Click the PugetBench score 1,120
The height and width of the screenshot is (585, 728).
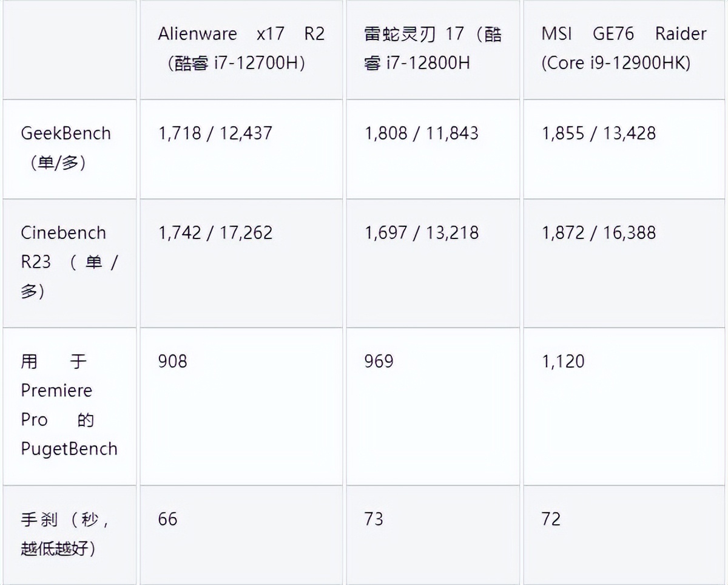[564, 362]
